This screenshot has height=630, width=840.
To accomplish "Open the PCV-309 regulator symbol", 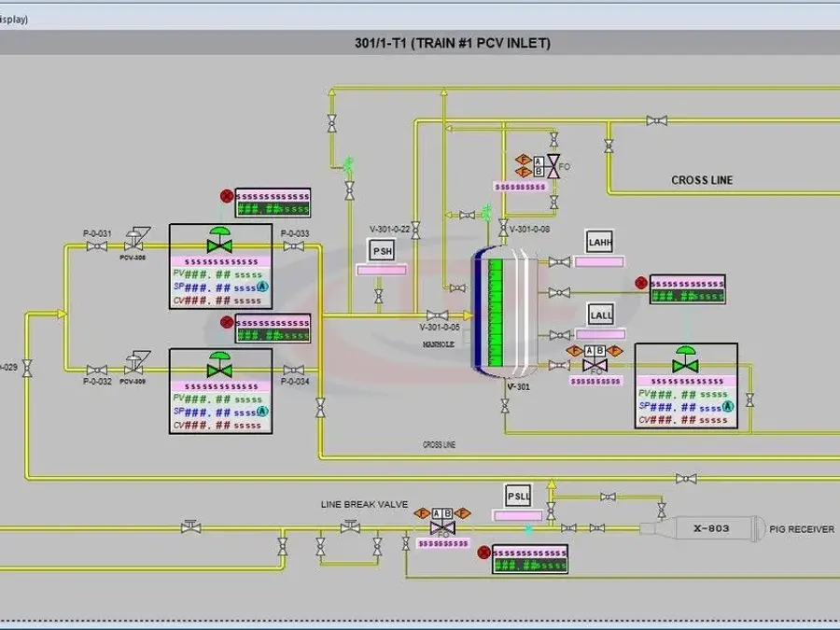I will tap(136, 363).
